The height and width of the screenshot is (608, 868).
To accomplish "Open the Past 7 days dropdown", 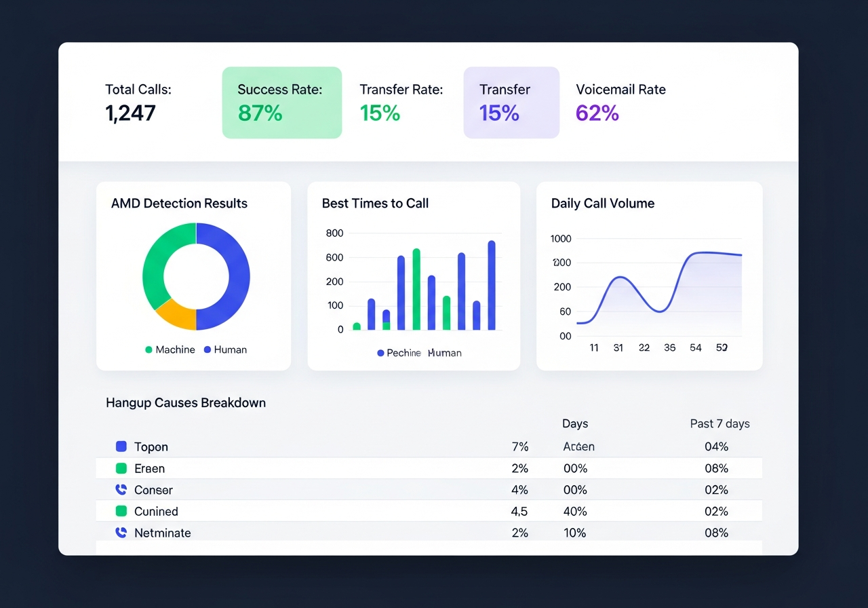I will (x=719, y=423).
